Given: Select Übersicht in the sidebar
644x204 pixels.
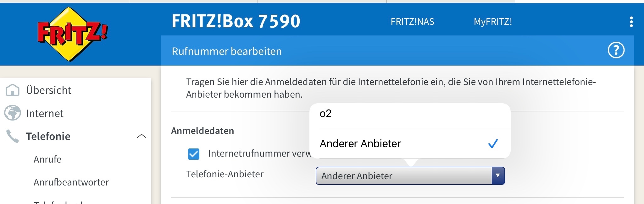Looking at the screenshot, I should [48, 90].
